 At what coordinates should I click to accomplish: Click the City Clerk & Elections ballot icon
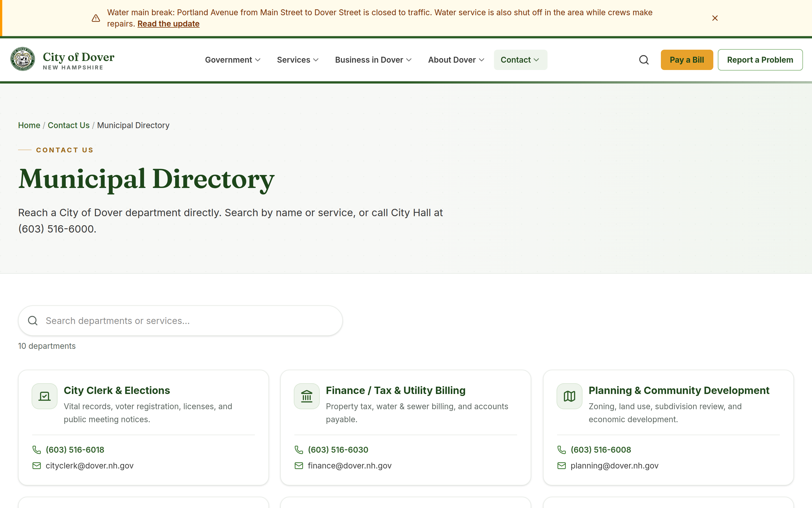[x=45, y=396]
